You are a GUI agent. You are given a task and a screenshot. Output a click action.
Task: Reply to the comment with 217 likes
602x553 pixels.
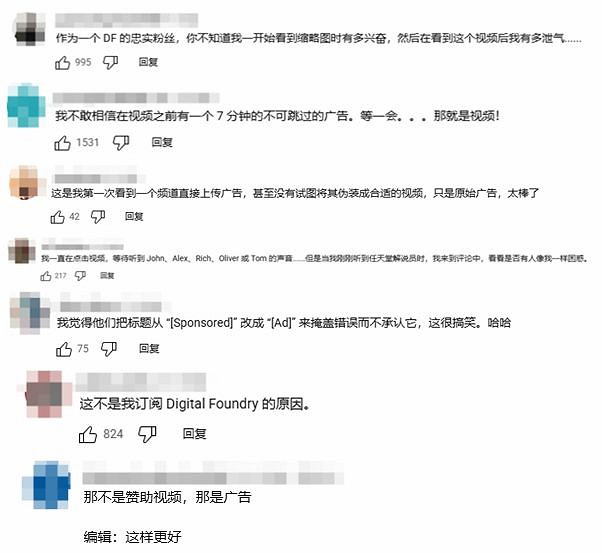(x=107, y=275)
